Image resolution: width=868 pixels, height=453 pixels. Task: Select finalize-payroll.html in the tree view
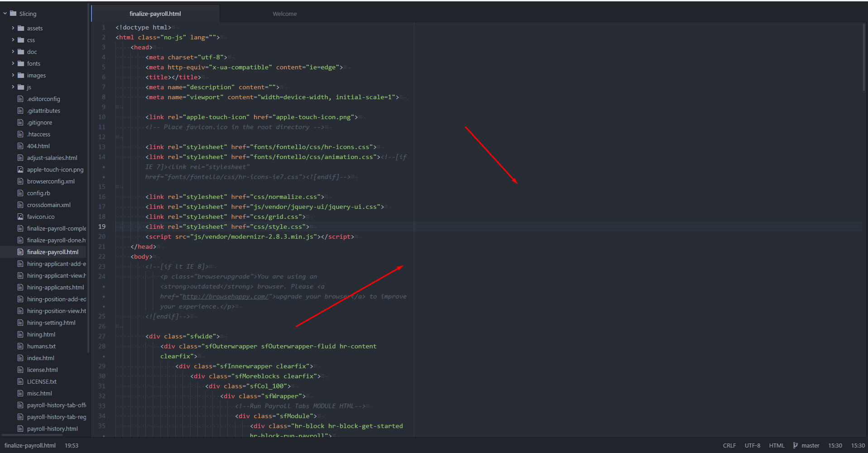(53, 252)
